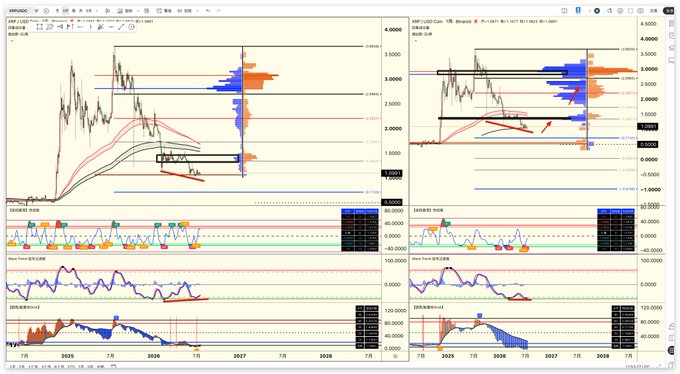The width and height of the screenshot is (680, 374).
Task: Expand the indicators favorites dropdown arrow
Action: (138, 11)
